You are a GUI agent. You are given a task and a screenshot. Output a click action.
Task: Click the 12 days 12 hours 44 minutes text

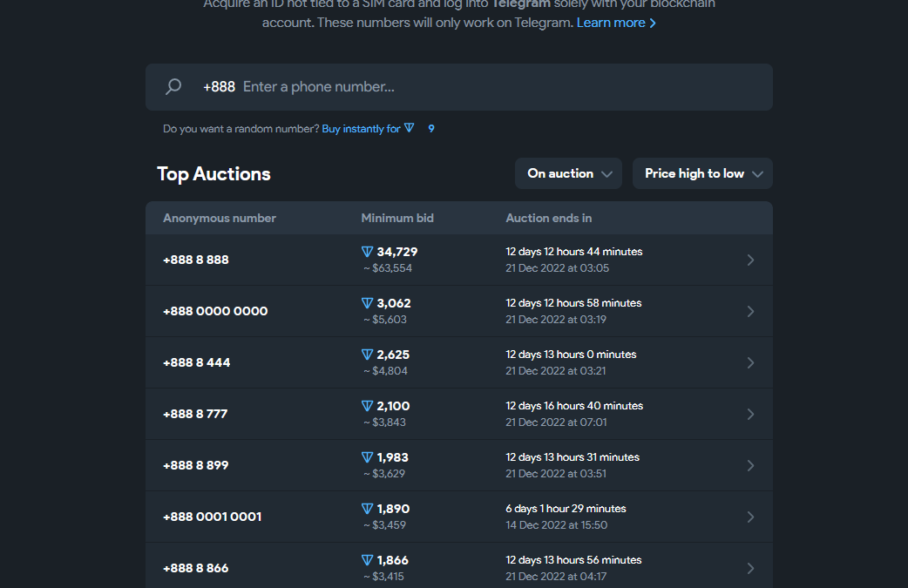pos(574,252)
